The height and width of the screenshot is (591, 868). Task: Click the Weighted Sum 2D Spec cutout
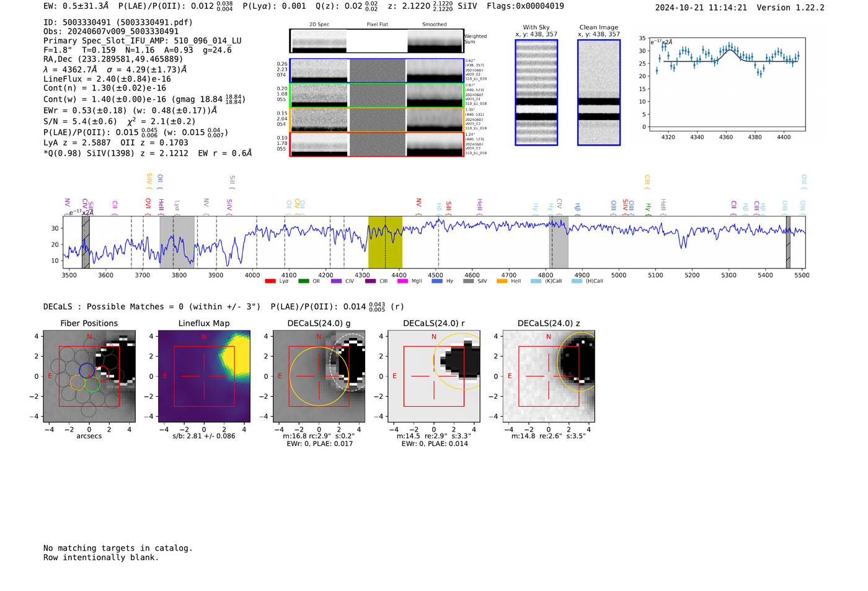[319, 41]
